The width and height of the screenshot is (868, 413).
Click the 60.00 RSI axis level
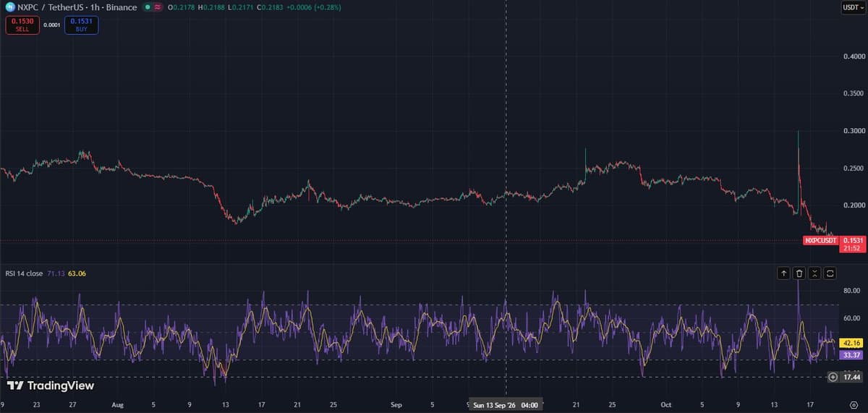point(851,318)
